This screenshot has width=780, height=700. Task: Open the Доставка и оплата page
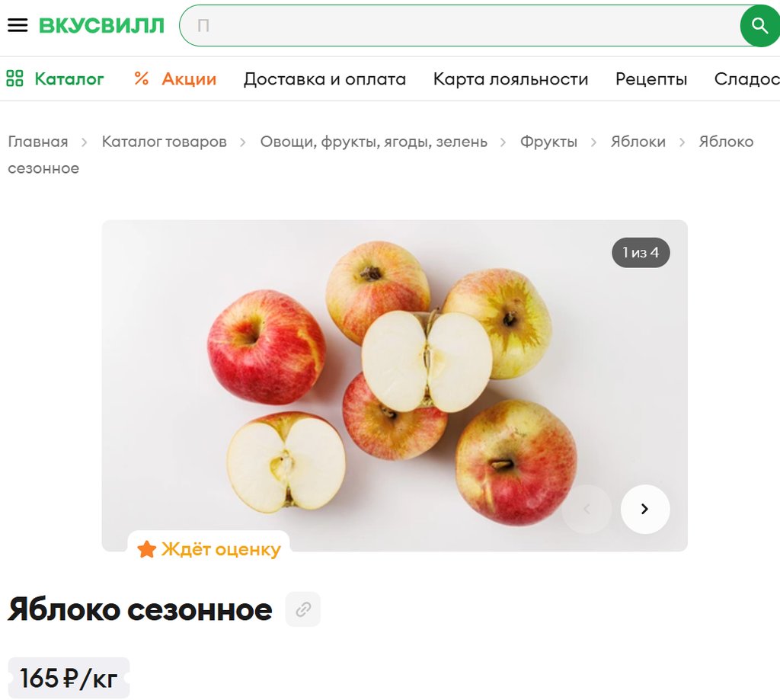[x=324, y=79]
